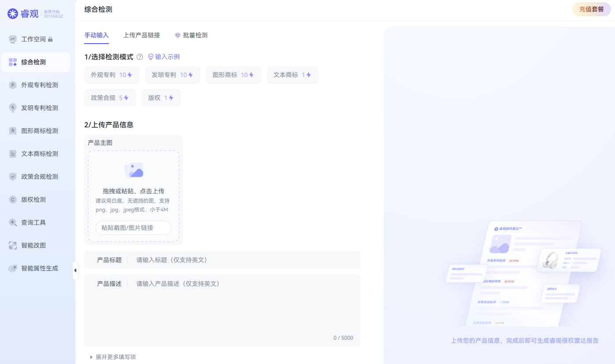615x364 pixels.
Task: Open the 批量检测 tab
Action: pos(191,35)
